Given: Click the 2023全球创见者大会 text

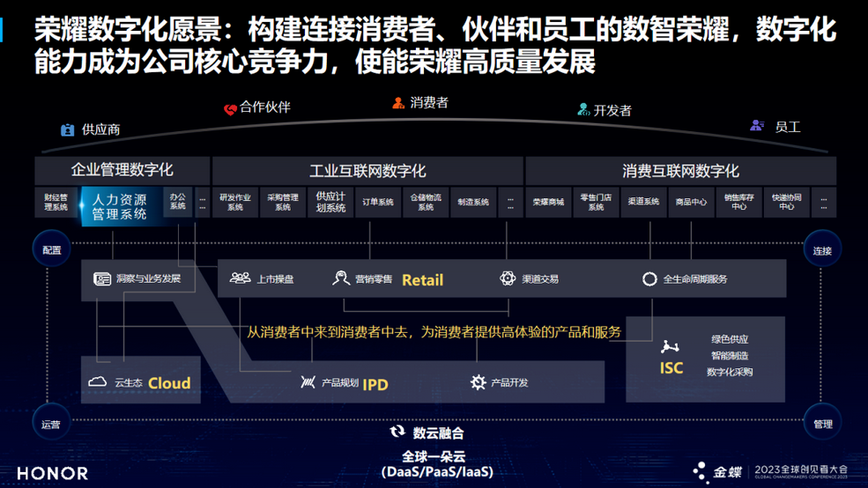Looking at the screenshot, I should click(x=801, y=470).
